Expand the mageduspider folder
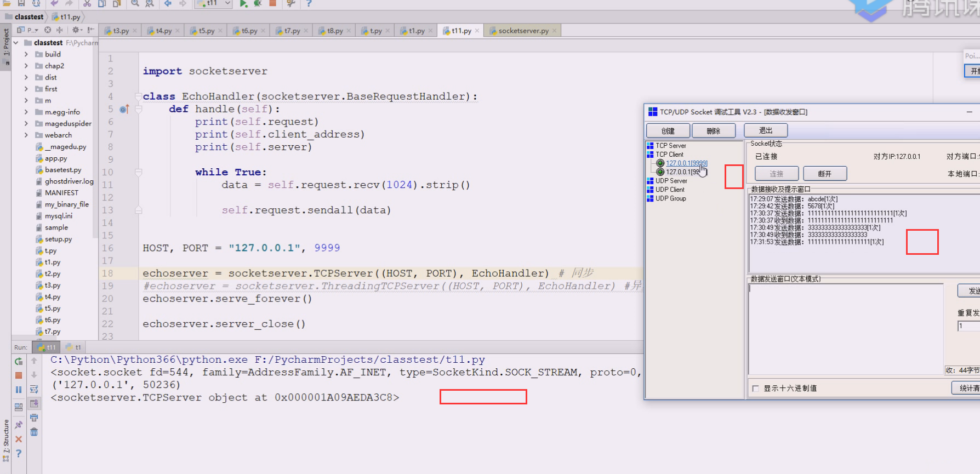Screen dimensions: 980x474 point(26,123)
